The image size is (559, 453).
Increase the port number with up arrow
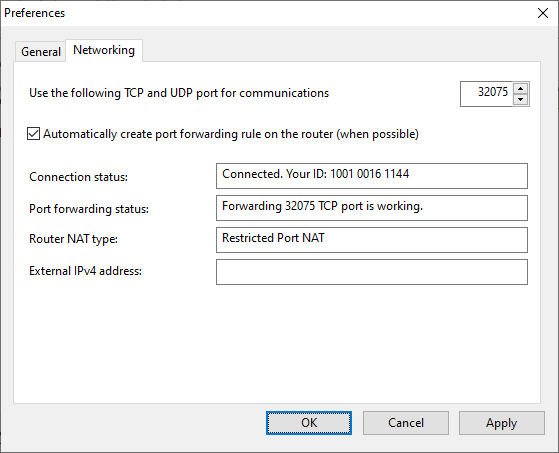coord(520,88)
